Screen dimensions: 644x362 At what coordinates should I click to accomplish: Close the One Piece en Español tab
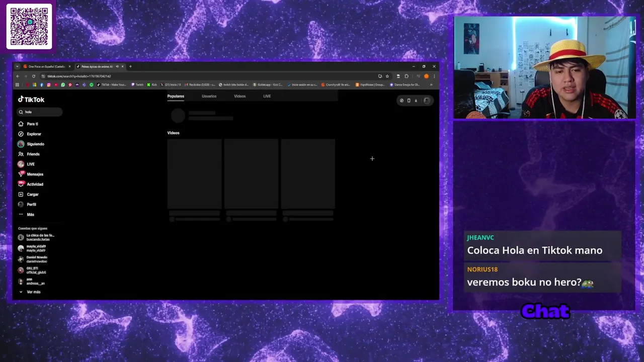pos(69,66)
